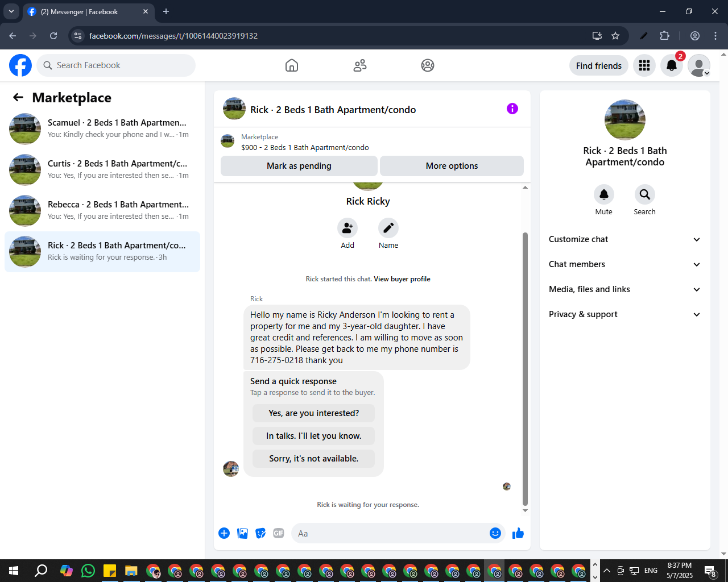Edit chat name pencil icon

pyautogui.click(x=388, y=228)
